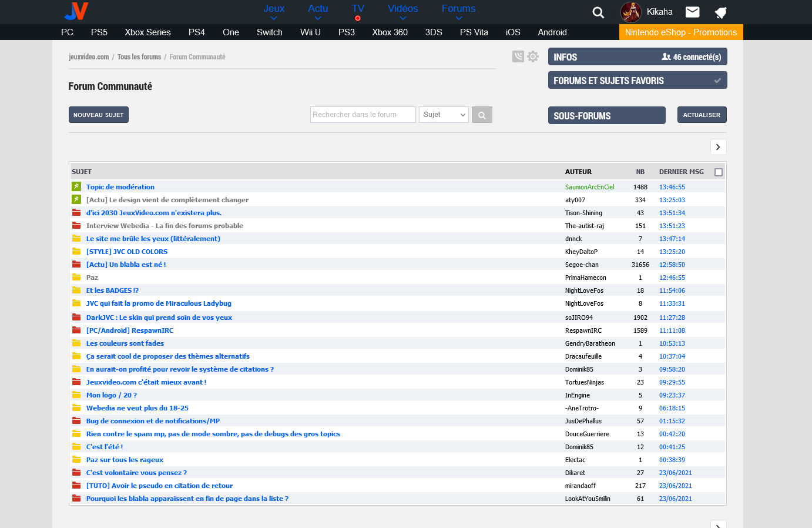Open topic Webedia ne veut plus du 18-25
812x528 pixels.
coord(137,408)
